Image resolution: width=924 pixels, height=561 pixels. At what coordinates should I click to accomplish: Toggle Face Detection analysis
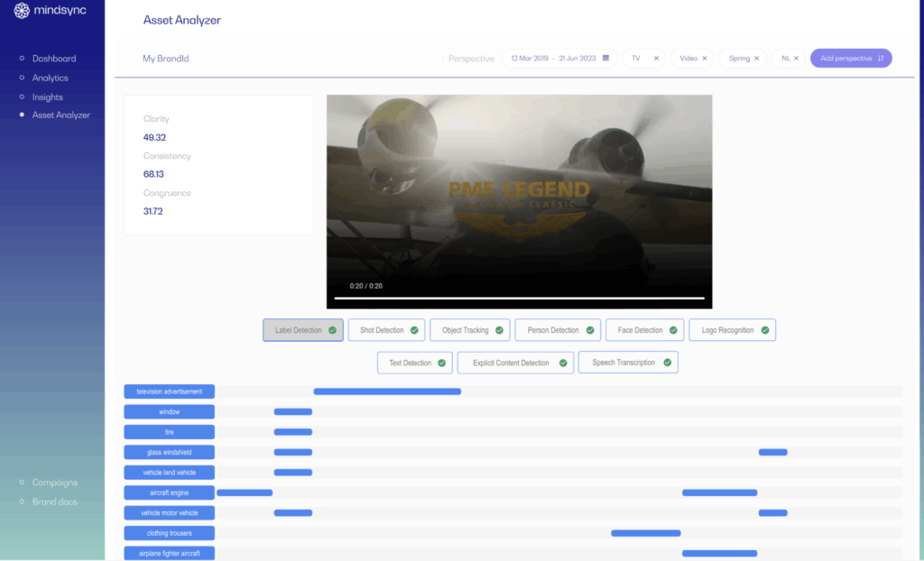(x=644, y=331)
